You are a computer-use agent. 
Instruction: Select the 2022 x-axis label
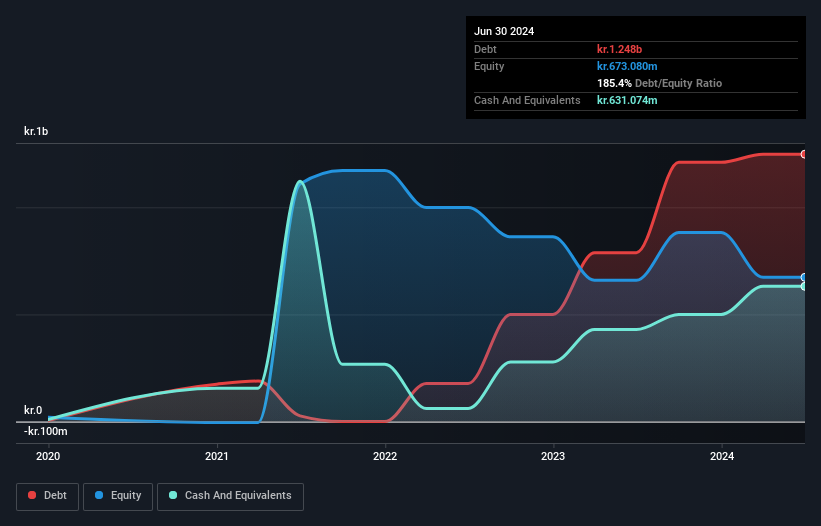pos(385,456)
